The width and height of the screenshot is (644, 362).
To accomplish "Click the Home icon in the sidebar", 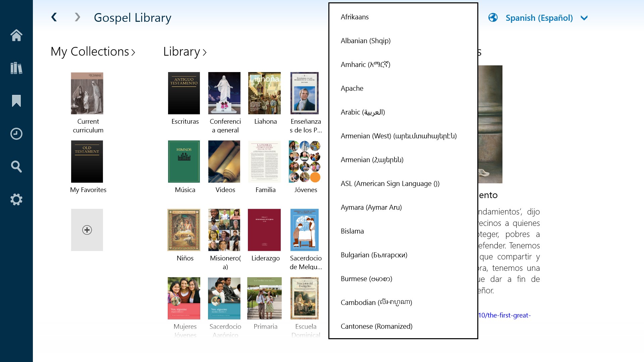I will [16, 35].
